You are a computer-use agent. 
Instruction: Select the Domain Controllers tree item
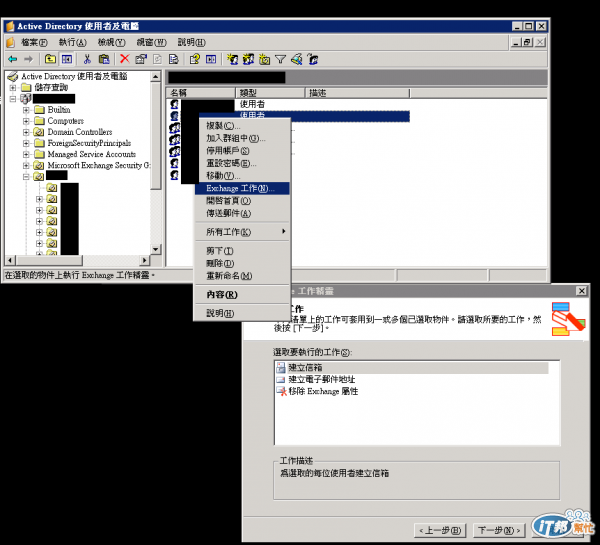click(80, 132)
